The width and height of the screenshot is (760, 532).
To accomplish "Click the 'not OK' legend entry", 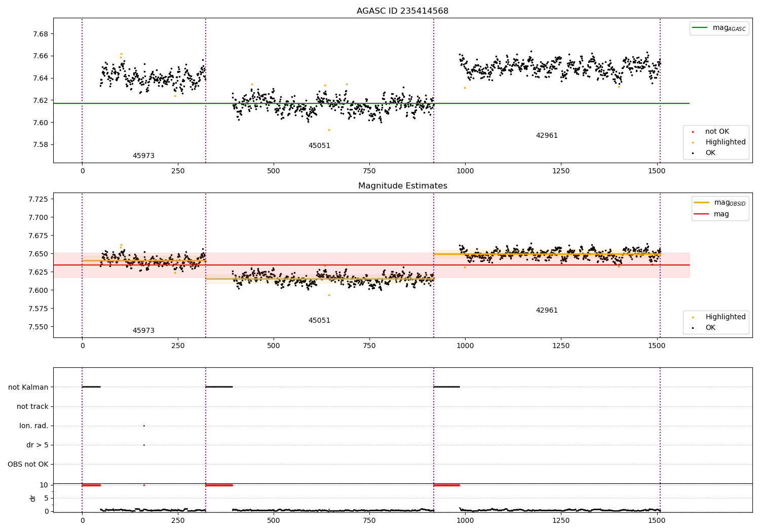I will tap(717, 132).
